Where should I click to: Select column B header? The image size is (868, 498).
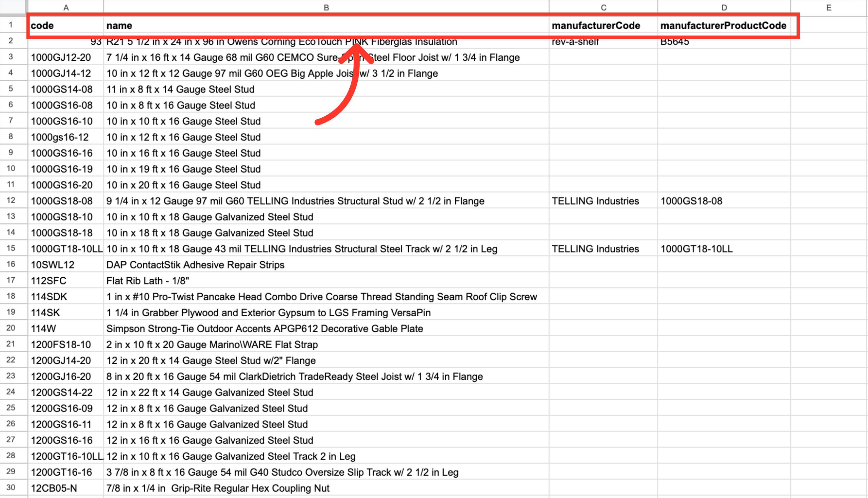point(326,7)
